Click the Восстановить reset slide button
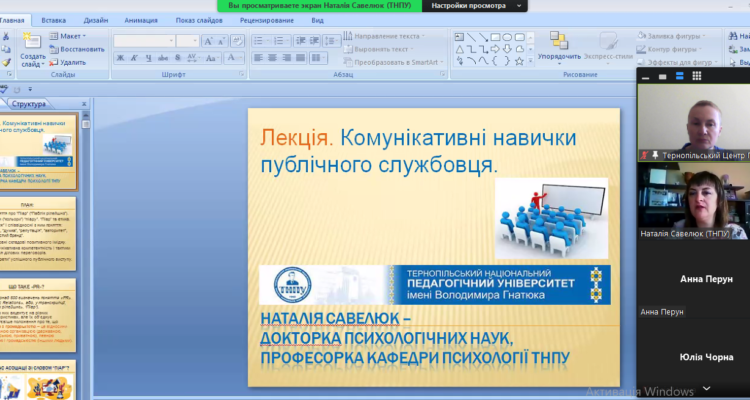The height and width of the screenshot is (400, 750). click(x=77, y=49)
